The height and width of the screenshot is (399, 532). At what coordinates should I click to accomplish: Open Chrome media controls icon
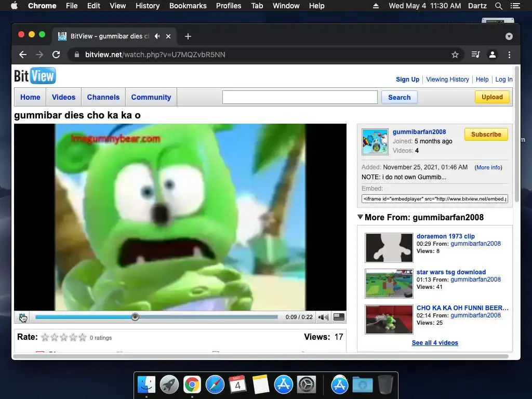(475, 55)
